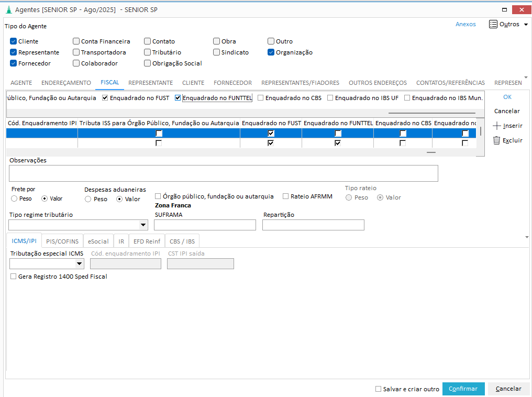Open the CONTATOS/REFERÊNCIAS tab
Image resolution: width=532 pixels, height=397 pixels.
450,83
